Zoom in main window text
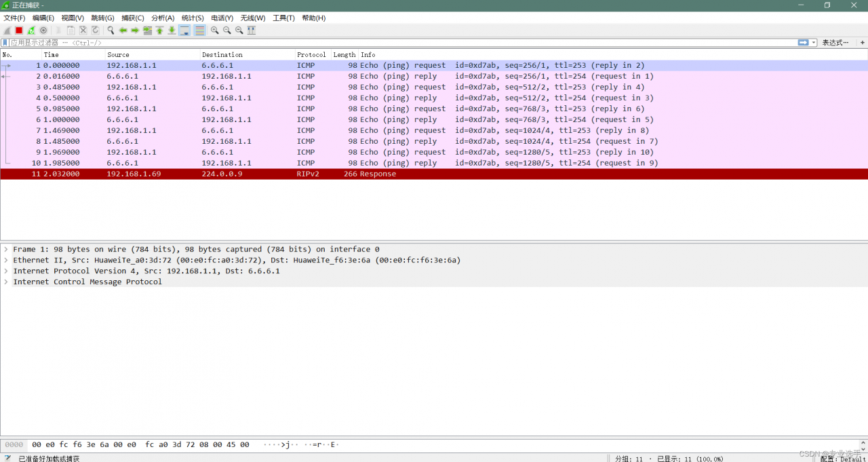 click(215, 31)
